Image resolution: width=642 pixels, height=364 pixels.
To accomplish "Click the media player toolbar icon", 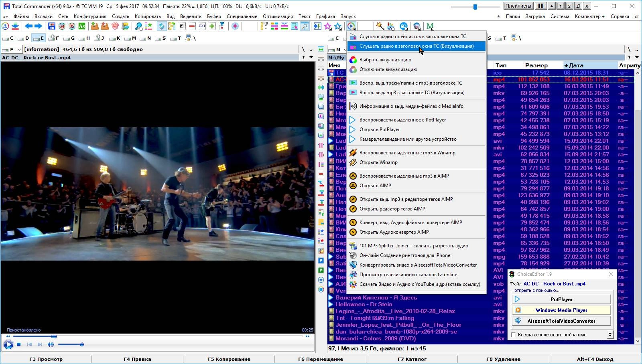I will coord(351,26).
